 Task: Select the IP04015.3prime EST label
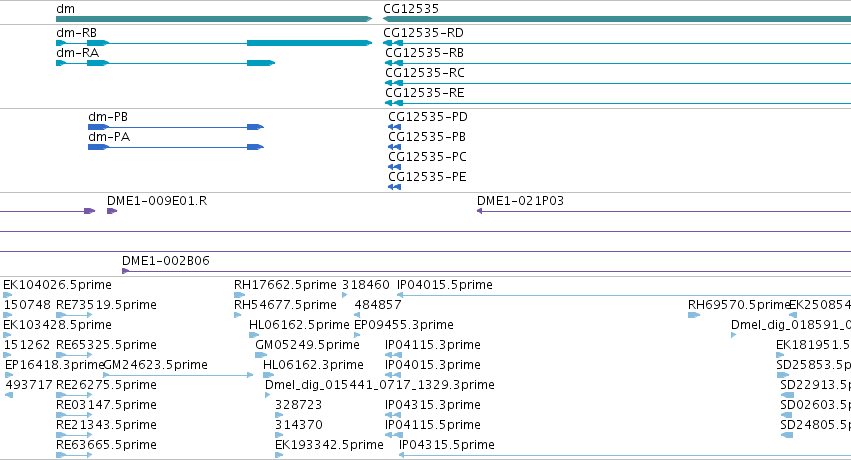coord(433,365)
